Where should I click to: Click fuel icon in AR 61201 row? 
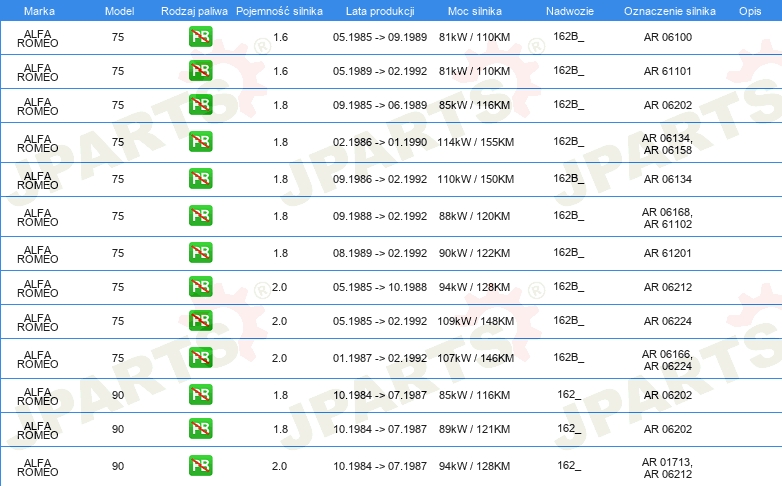point(200,252)
